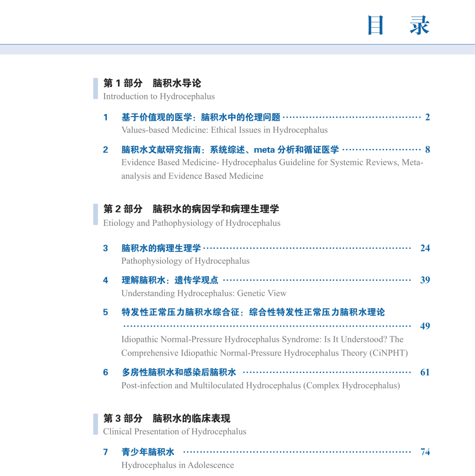Select heading 第3部分 脑积水的临床表现

(x=167, y=418)
